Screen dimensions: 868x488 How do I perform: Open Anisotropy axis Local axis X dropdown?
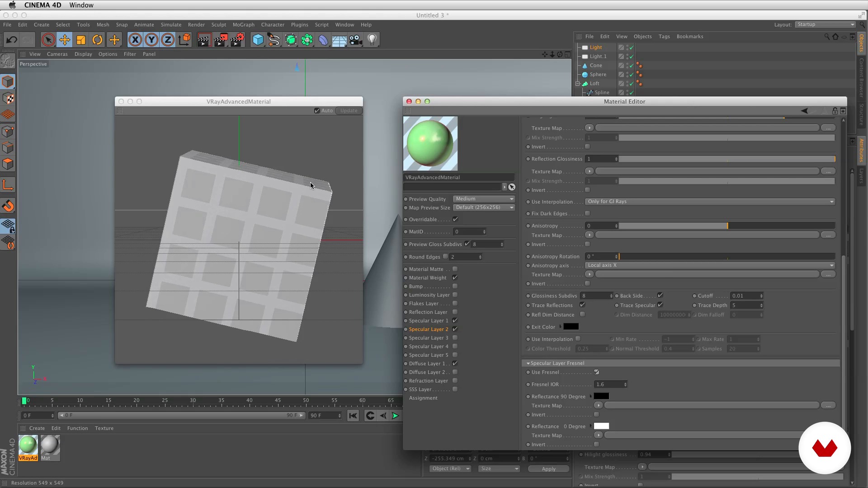tap(710, 265)
